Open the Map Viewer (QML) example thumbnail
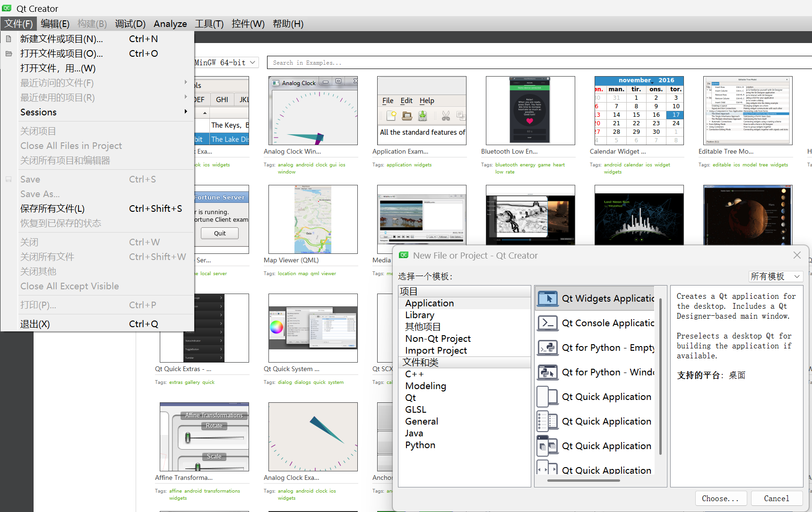The image size is (812, 512). point(313,219)
